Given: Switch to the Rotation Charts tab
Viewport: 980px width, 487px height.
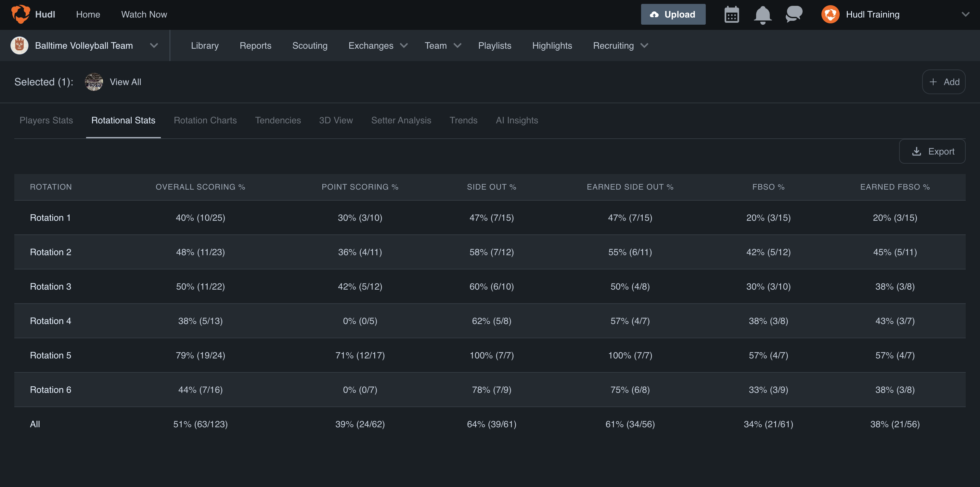Looking at the screenshot, I should click(205, 120).
